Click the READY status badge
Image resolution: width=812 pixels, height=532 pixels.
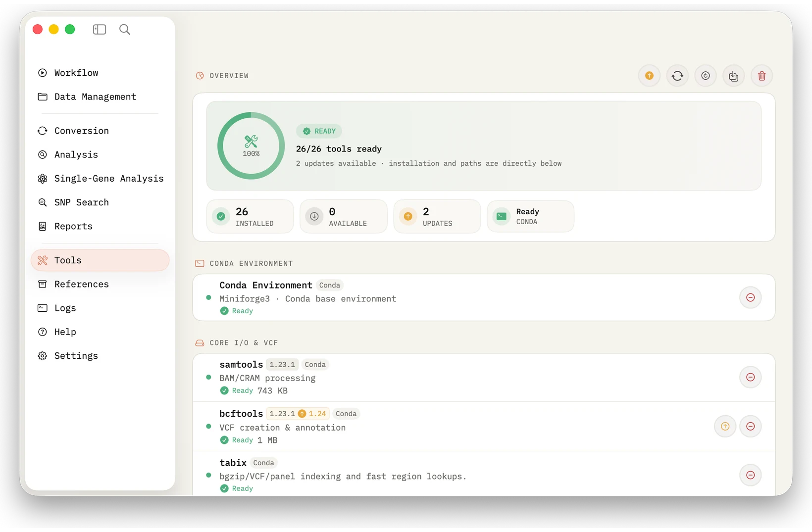coord(319,131)
